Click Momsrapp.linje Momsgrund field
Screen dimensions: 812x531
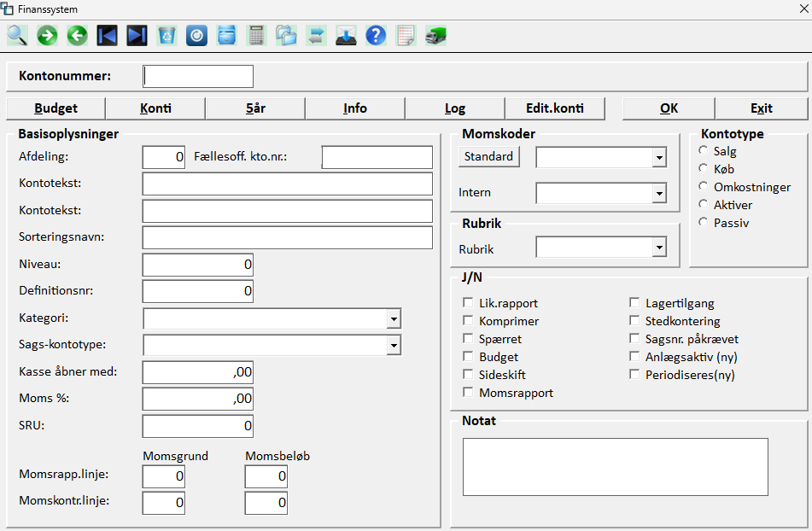point(164,476)
